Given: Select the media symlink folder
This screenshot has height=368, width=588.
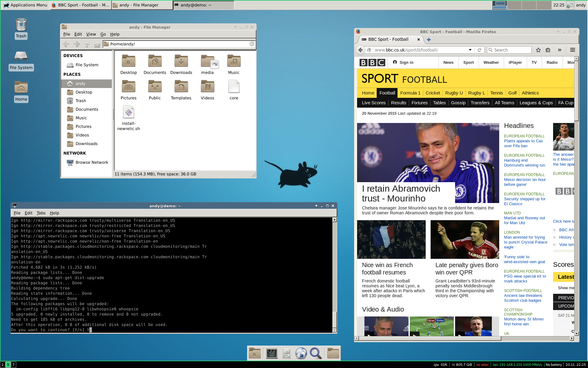Looking at the screenshot, I should click(209, 61).
